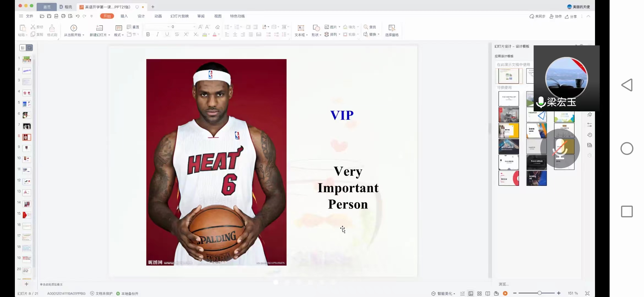Toggle notes pane from the status bar
This screenshot has width=644, height=297.
[462, 293]
